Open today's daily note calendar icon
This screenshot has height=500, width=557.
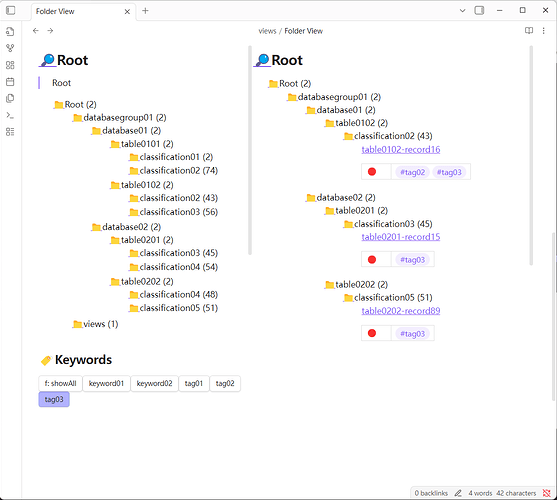coord(10,82)
